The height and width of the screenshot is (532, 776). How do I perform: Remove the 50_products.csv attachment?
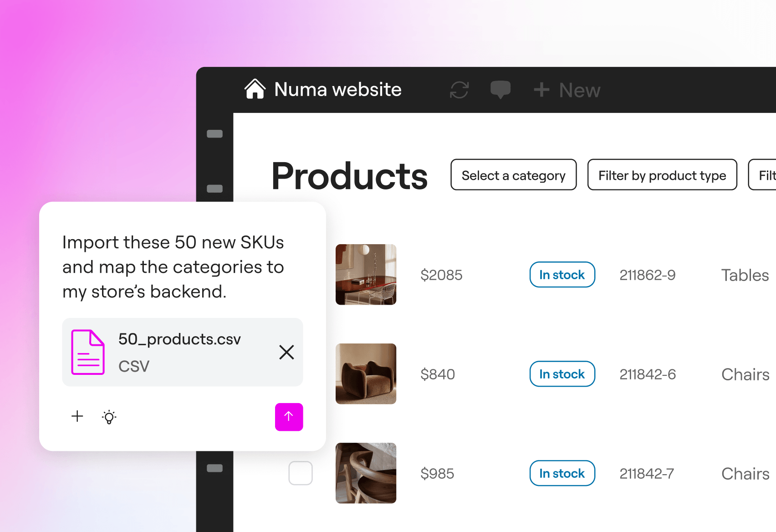pos(286,352)
